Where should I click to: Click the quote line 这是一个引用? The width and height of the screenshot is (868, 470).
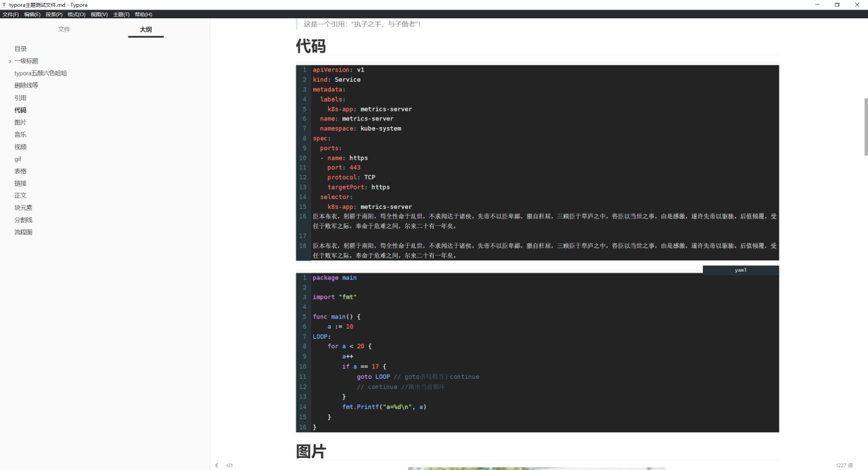(362, 24)
